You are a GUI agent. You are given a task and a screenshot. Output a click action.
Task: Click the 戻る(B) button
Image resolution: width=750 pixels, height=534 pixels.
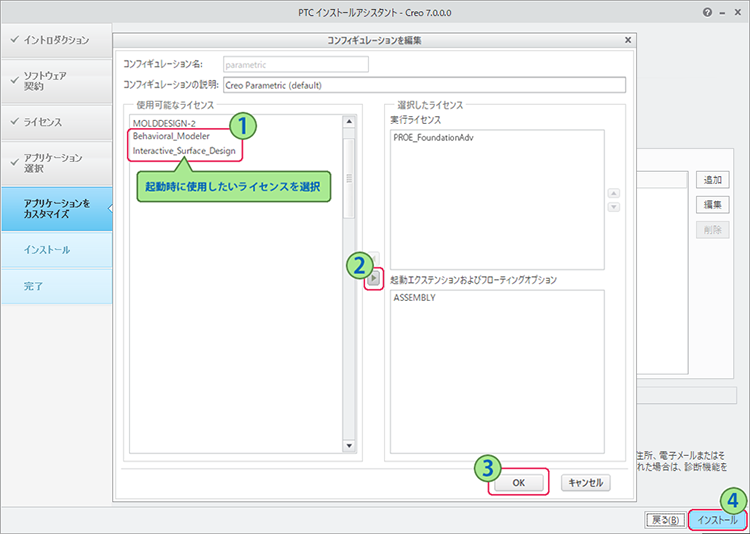(665, 520)
